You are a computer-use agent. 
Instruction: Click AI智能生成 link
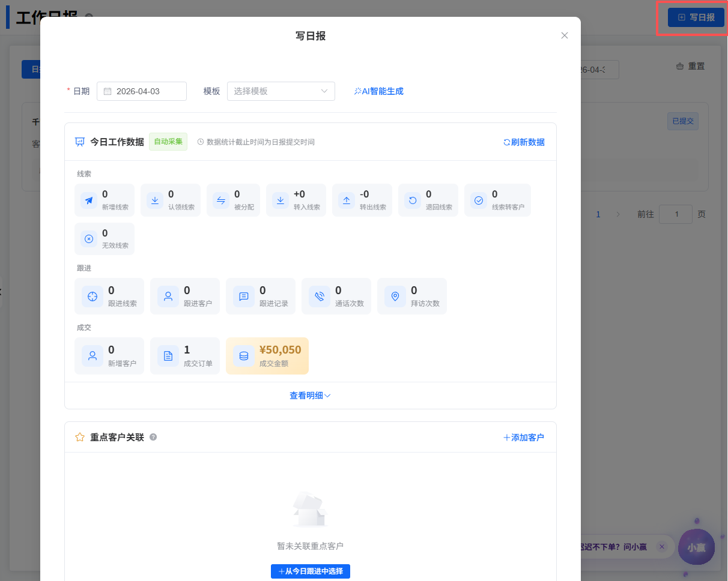[379, 91]
